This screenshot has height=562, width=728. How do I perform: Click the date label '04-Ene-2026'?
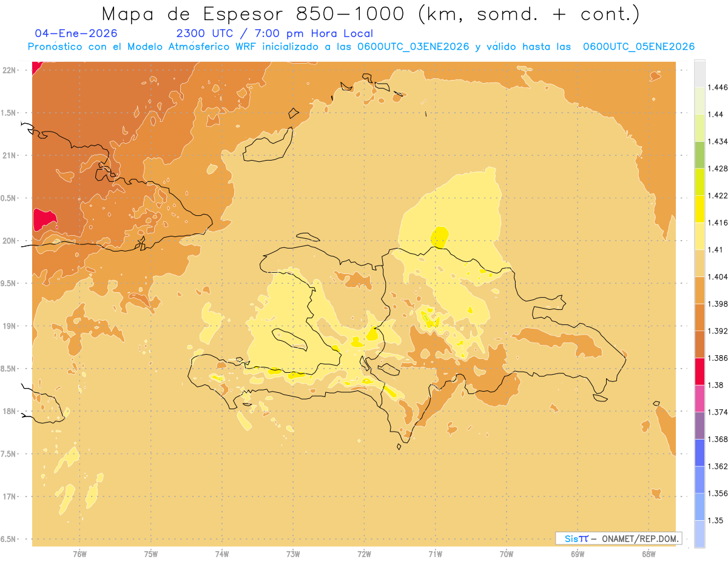point(76,33)
